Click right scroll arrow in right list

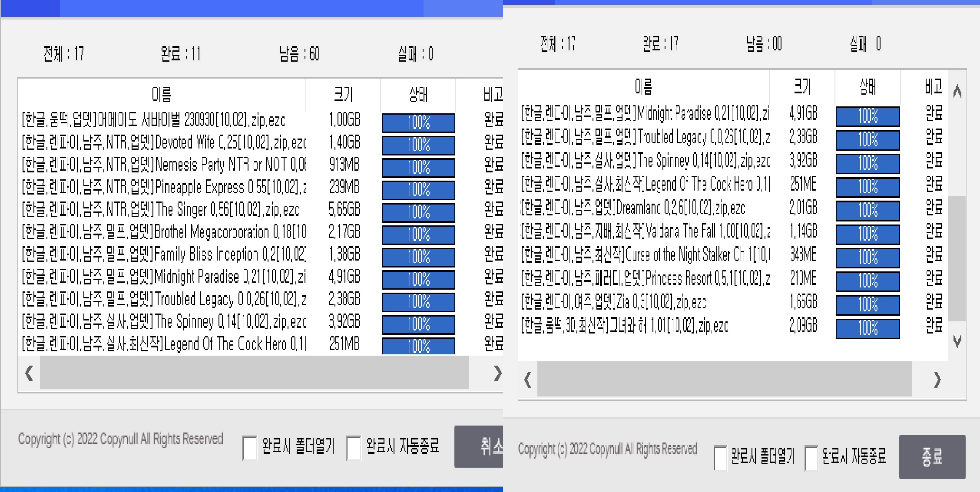[x=937, y=380]
